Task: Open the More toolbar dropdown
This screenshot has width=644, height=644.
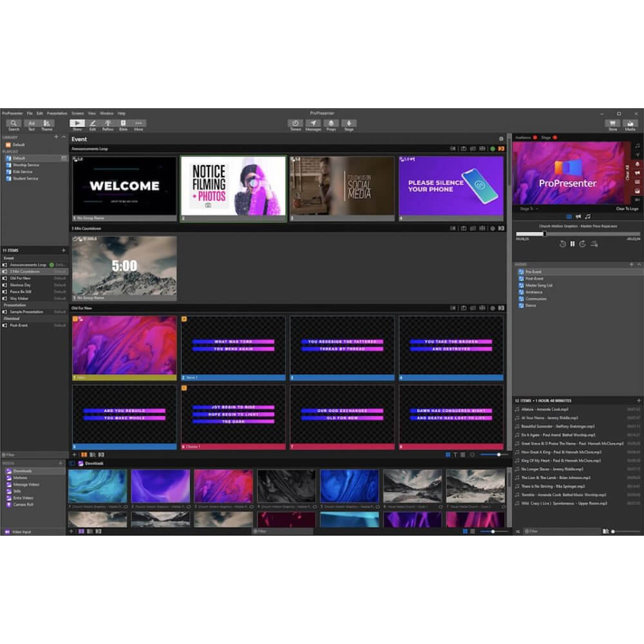Action: point(139,124)
